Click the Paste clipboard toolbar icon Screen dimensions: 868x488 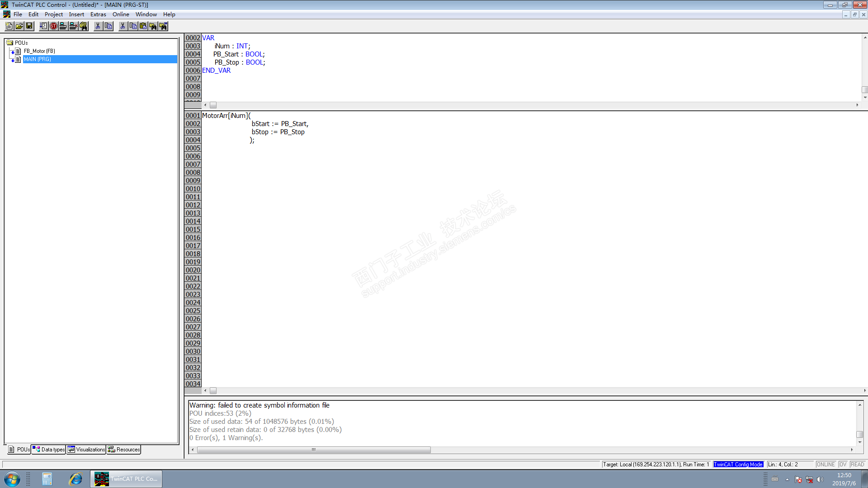[143, 26]
